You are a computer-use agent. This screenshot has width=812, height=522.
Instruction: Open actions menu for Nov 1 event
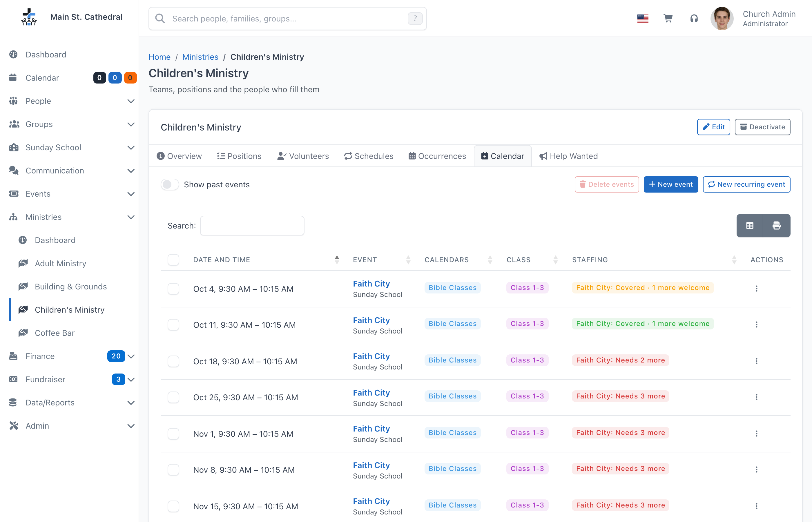coord(756,434)
